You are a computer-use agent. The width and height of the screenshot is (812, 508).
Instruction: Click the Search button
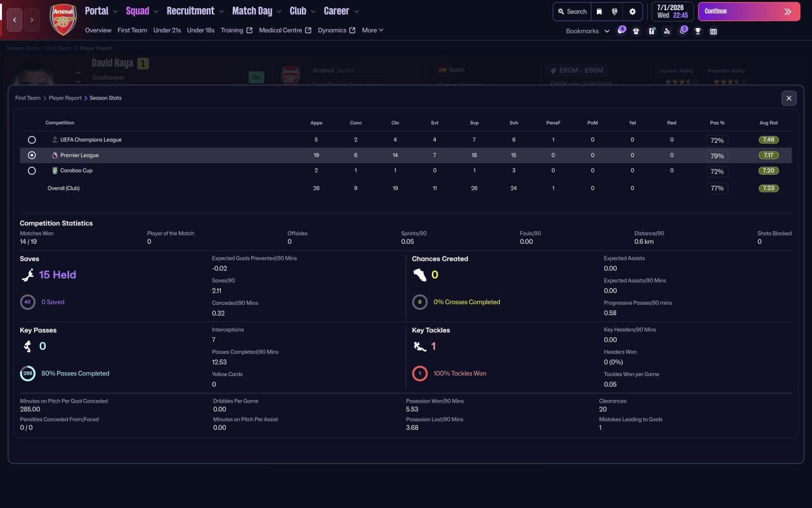[572, 11]
